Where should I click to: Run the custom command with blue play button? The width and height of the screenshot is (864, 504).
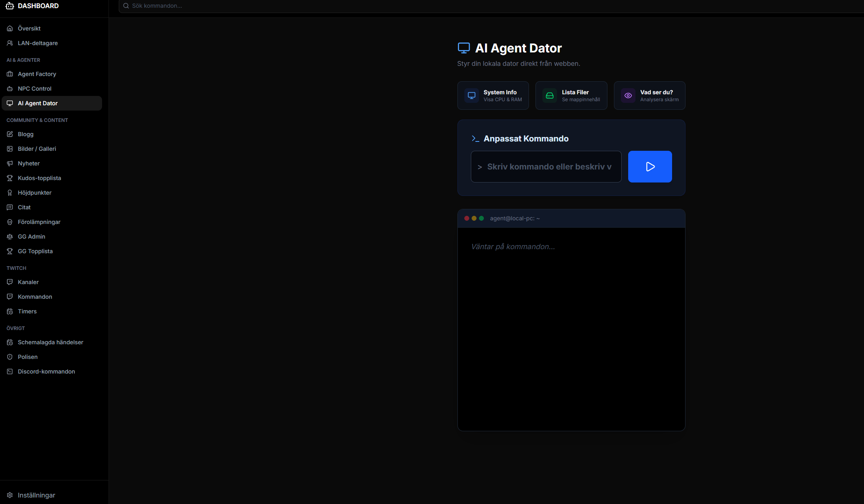click(650, 167)
